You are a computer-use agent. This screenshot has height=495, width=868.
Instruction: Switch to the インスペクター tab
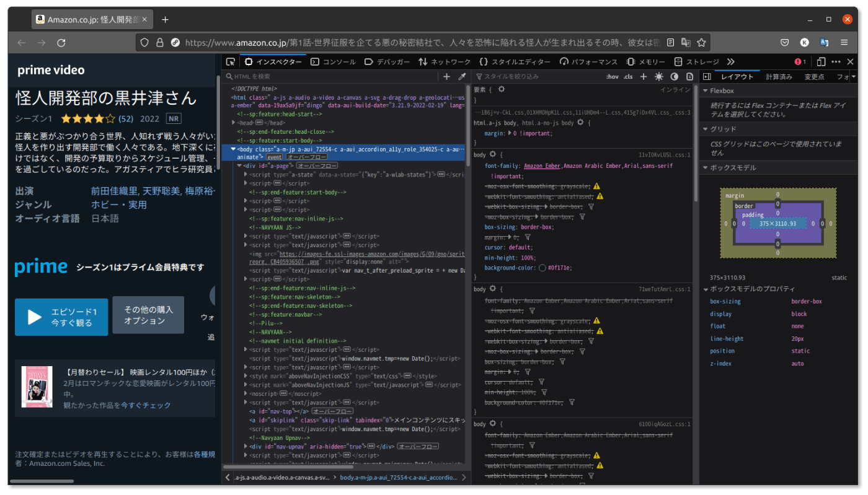273,62
